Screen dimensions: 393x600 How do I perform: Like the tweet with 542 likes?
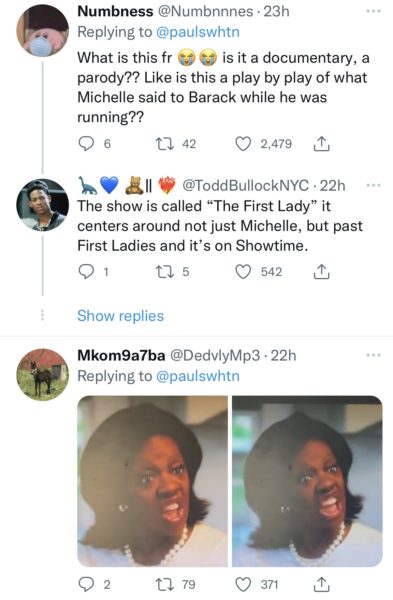coord(243,272)
